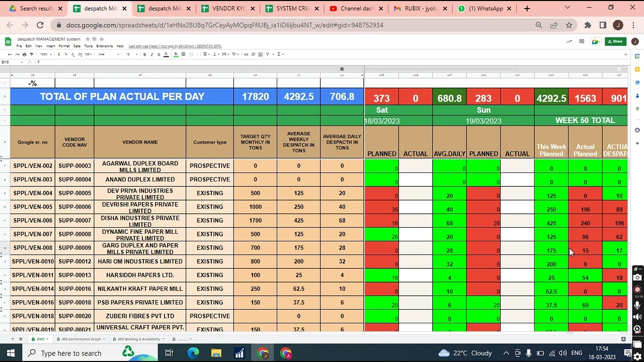Open the activity dashboard trend icon
This screenshot has height=362, width=644.
569,42
